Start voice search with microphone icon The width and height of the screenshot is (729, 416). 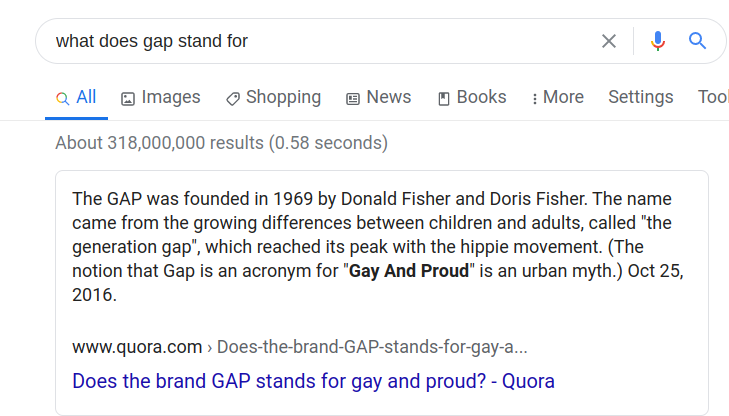pos(657,41)
